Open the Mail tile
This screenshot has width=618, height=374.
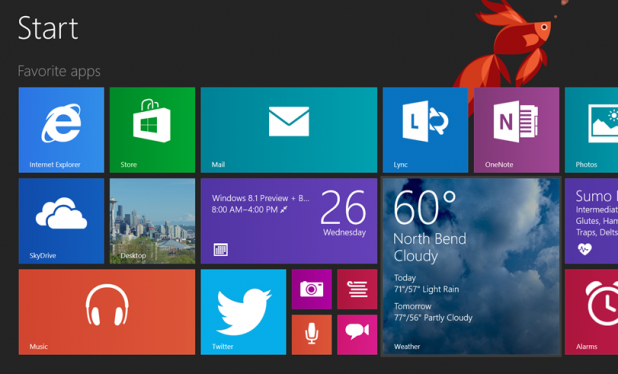point(289,130)
